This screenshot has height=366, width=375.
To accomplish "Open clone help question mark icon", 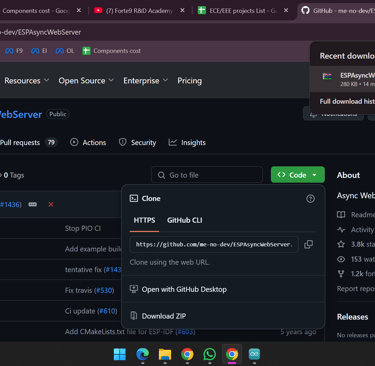I will pyautogui.click(x=310, y=199).
